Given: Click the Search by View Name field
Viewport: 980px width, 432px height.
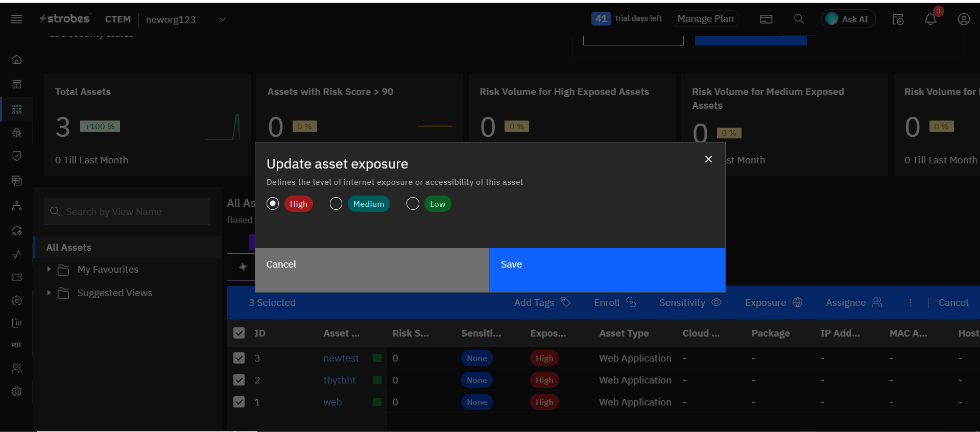Looking at the screenshot, I should pos(128,211).
